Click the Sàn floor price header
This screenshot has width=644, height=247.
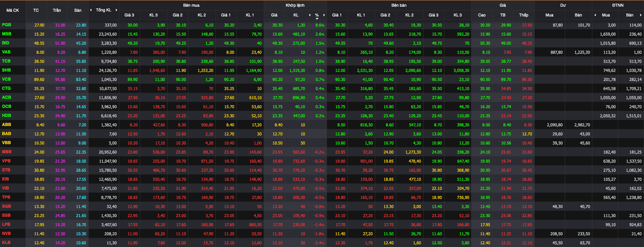pyautogui.click(x=78, y=10)
